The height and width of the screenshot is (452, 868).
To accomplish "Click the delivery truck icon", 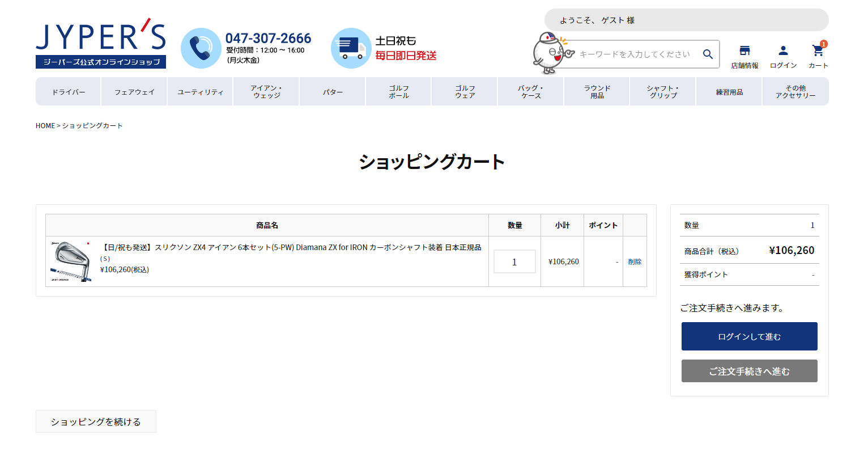I will pos(351,48).
